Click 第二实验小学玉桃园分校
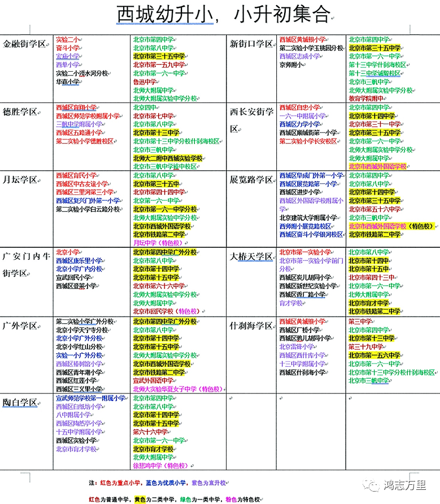Image resolution: width=440 pixels, height=504 pixels. click(311, 48)
